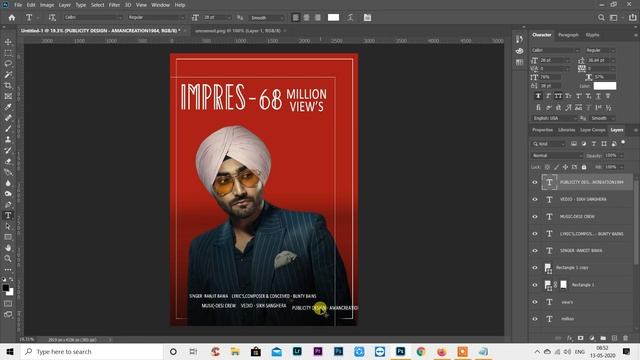Add layer style with fx icon
The image size is (640, 360).
click(x=569, y=338)
